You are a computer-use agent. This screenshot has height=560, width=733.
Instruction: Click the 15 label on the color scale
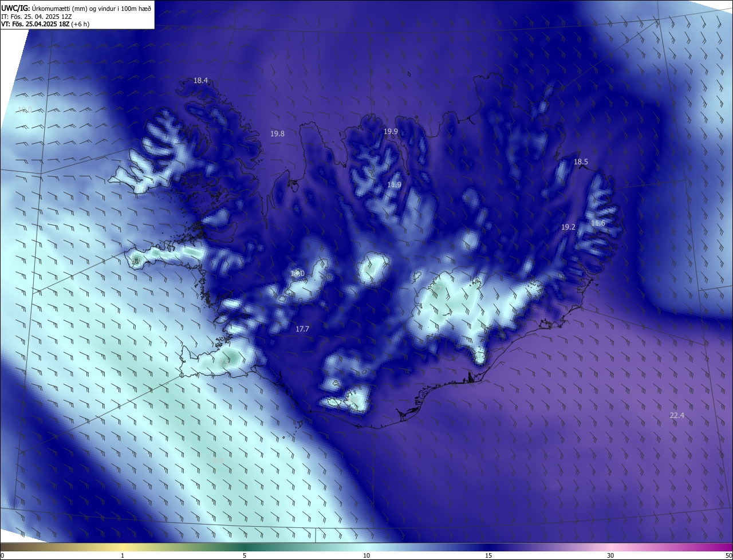pos(488,555)
